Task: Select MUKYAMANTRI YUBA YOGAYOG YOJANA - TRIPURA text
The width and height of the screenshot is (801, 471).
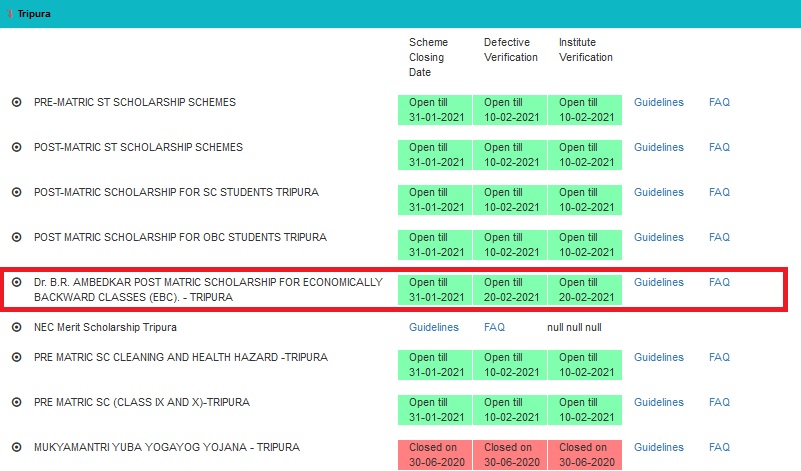Action: tap(167, 447)
